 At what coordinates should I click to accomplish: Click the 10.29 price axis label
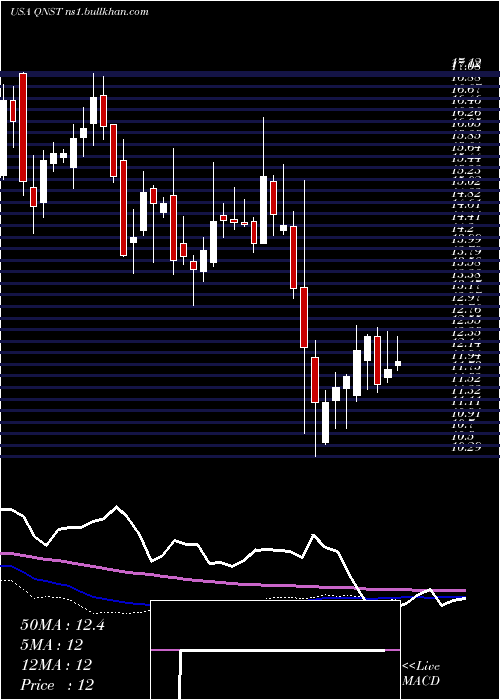pyautogui.click(x=466, y=446)
